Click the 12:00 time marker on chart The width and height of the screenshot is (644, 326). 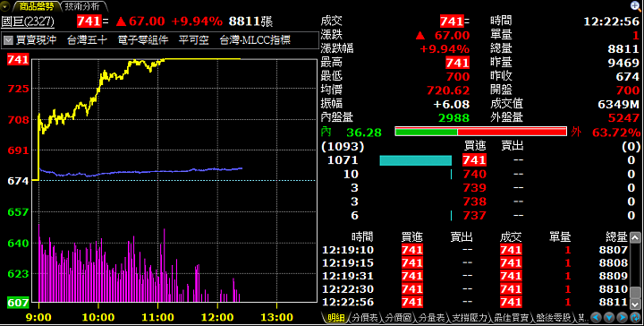tap(217, 317)
